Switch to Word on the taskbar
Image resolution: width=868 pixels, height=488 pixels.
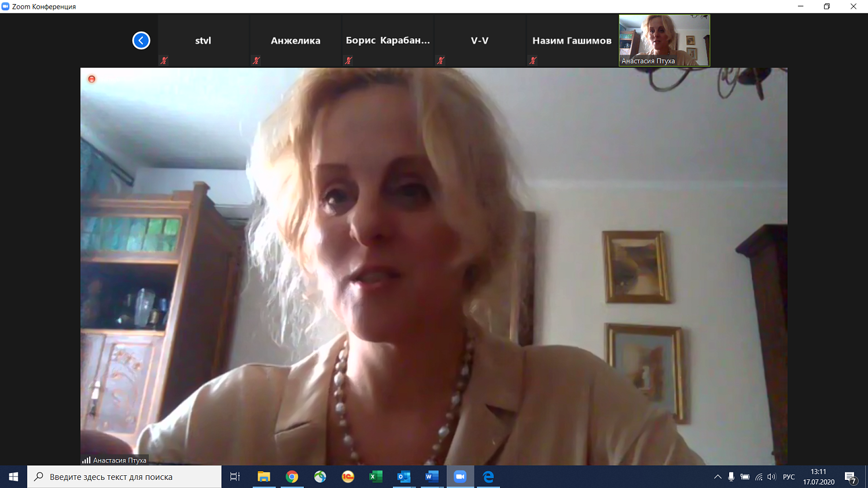pos(432,477)
